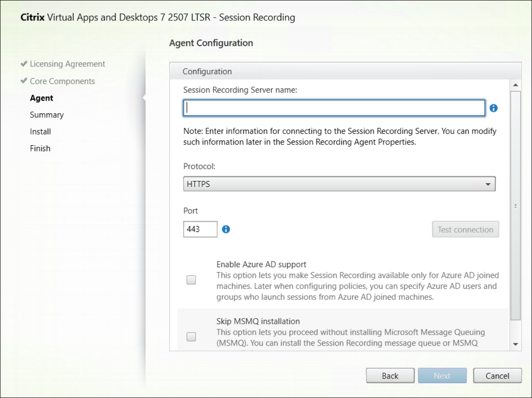Click inside the Port field showing 443

(200, 229)
